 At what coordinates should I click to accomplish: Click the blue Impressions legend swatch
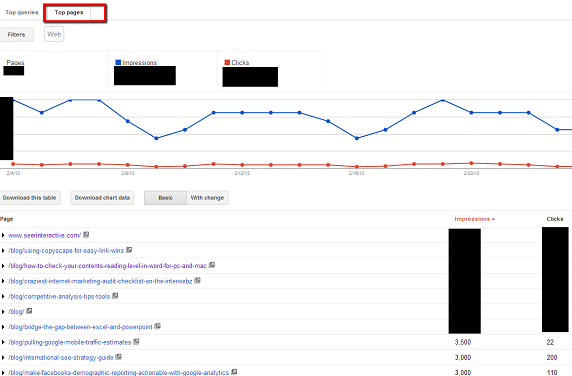coord(118,62)
